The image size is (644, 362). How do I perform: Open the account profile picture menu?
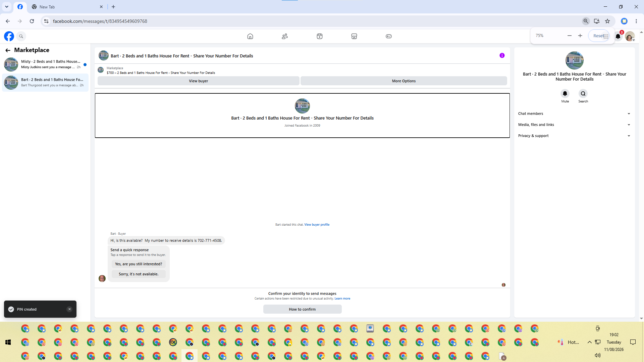coord(630,36)
